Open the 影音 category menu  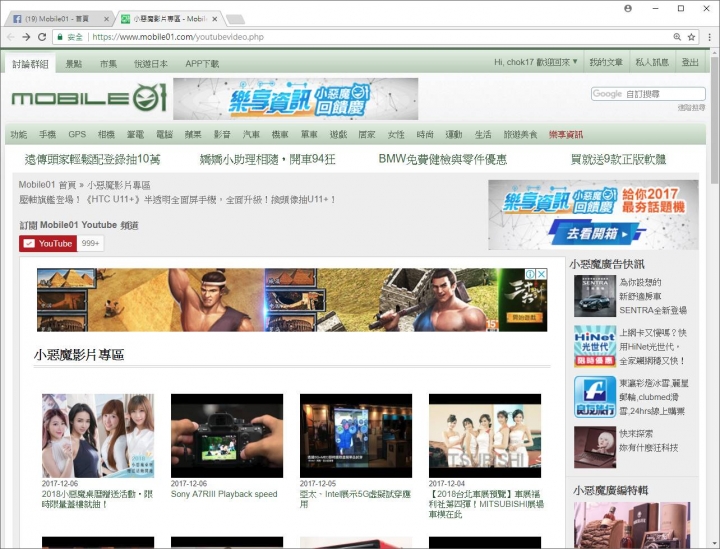point(222,134)
